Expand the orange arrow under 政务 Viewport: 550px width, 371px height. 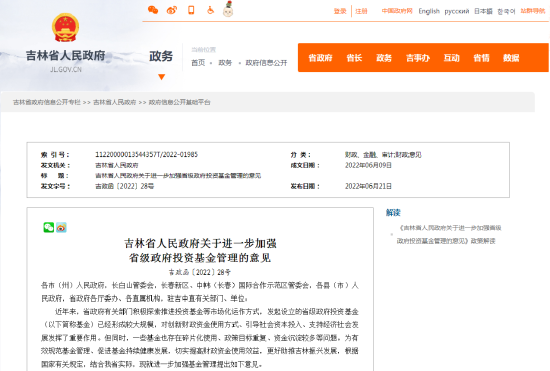coord(161,77)
